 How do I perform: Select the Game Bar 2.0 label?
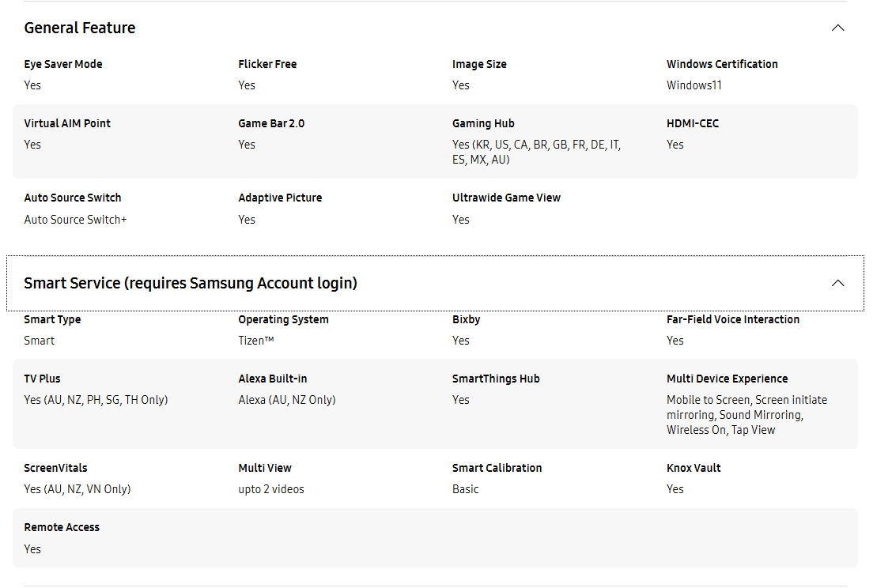pyautogui.click(x=271, y=123)
